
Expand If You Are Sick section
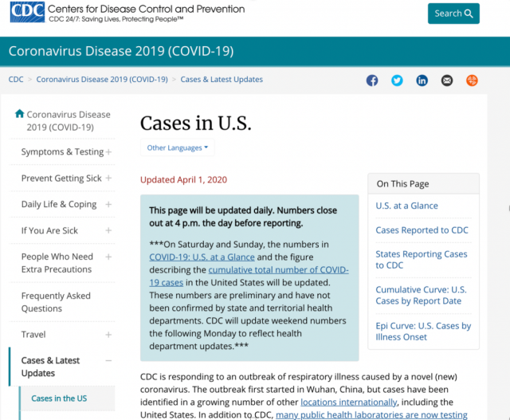108,230
